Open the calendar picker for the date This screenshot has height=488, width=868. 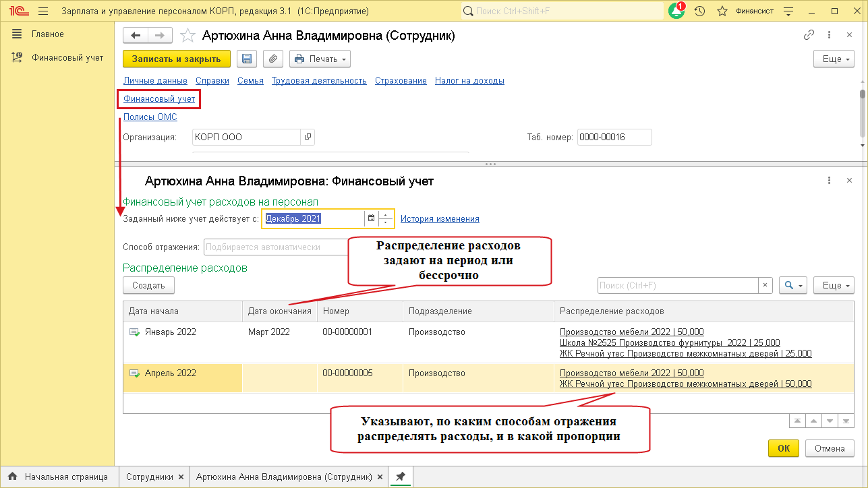[x=371, y=218]
